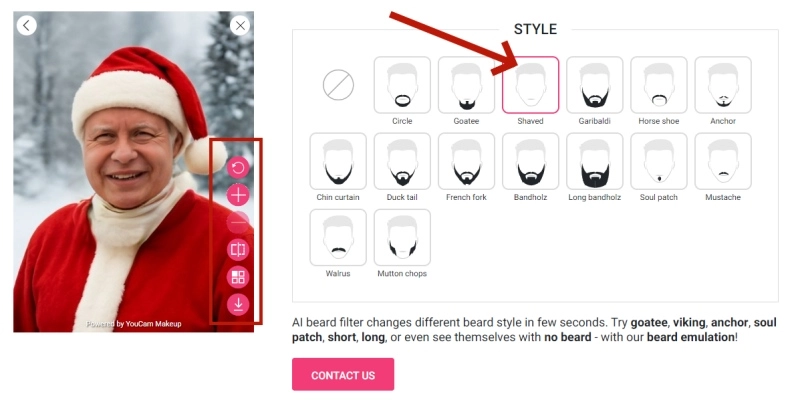800x402 pixels.
Task: Download the photo with the arrow icon
Action: [x=238, y=305]
